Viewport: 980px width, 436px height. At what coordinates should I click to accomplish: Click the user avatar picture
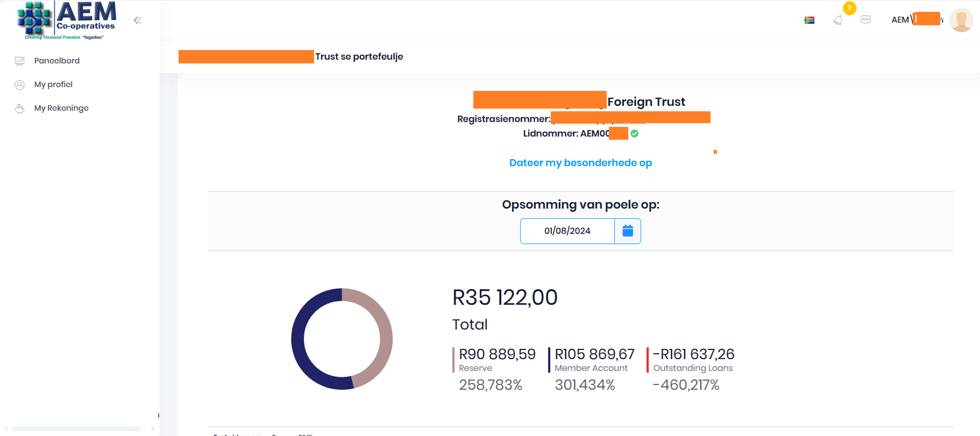961,20
